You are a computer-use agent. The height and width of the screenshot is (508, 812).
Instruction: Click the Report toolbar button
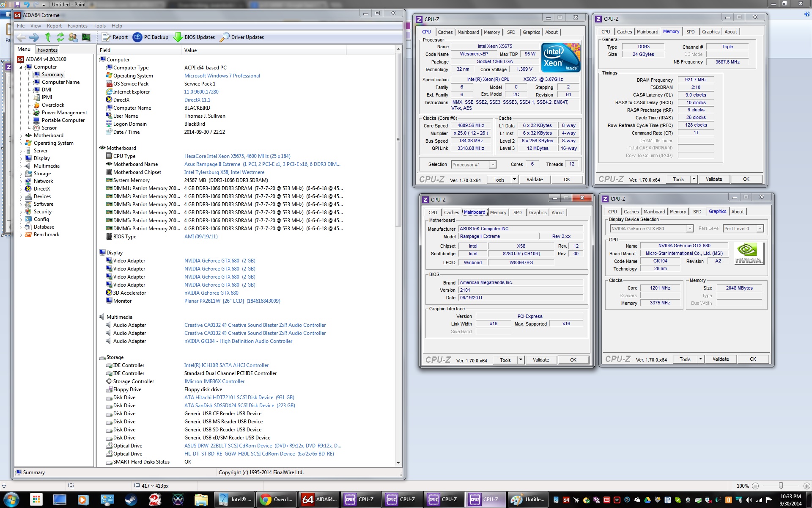click(x=115, y=37)
